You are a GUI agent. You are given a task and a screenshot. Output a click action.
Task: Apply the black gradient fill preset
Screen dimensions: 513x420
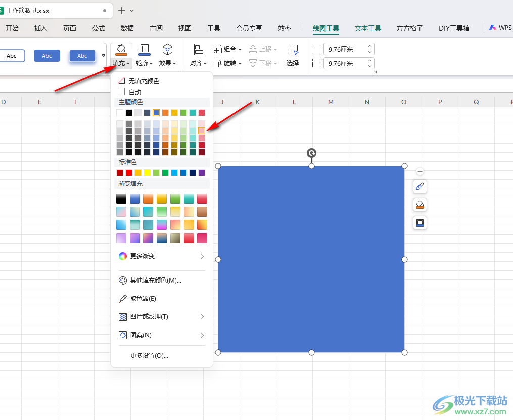click(x=121, y=199)
